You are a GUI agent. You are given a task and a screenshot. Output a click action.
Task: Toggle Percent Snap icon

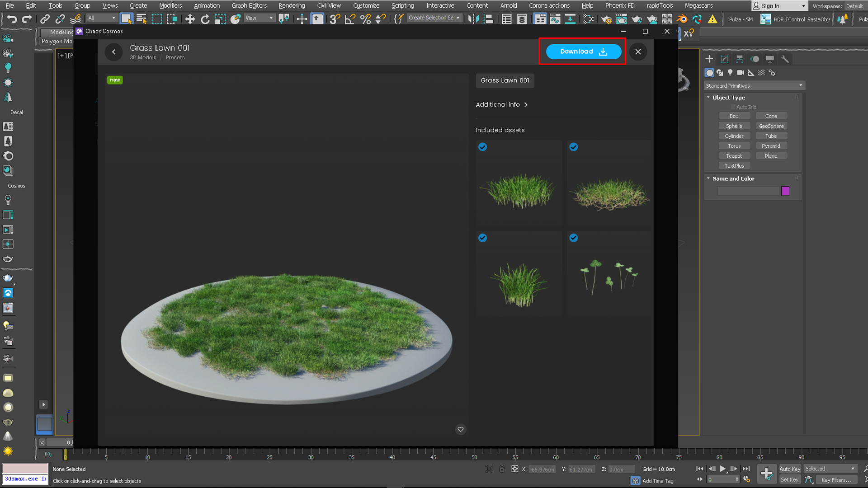[365, 19]
